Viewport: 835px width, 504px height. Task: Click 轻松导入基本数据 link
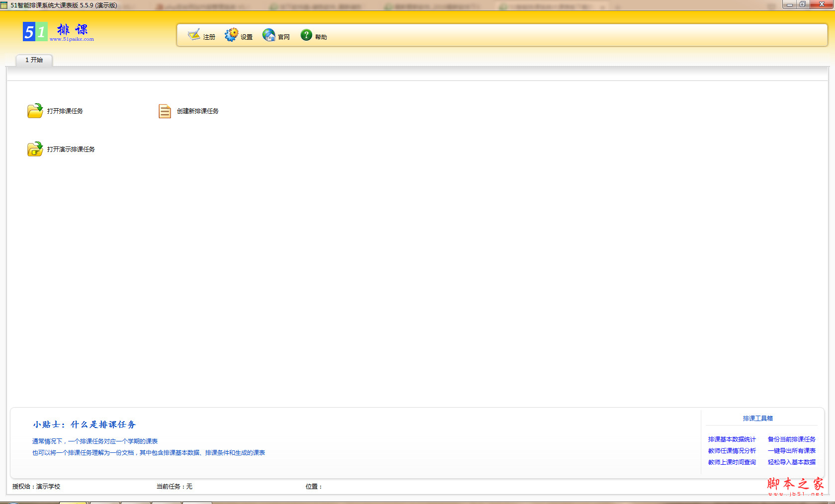(792, 462)
